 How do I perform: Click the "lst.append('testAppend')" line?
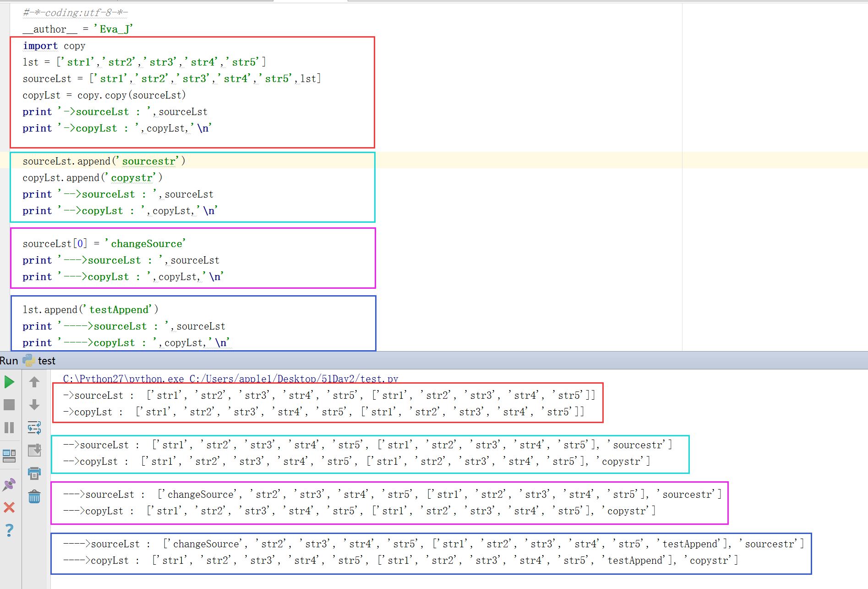coord(90,310)
